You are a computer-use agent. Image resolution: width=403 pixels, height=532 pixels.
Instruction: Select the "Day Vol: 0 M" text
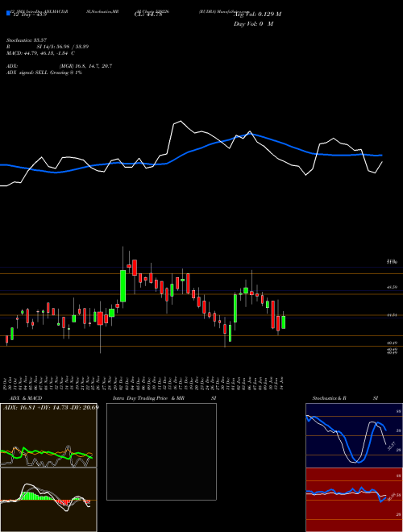pos(253,23)
